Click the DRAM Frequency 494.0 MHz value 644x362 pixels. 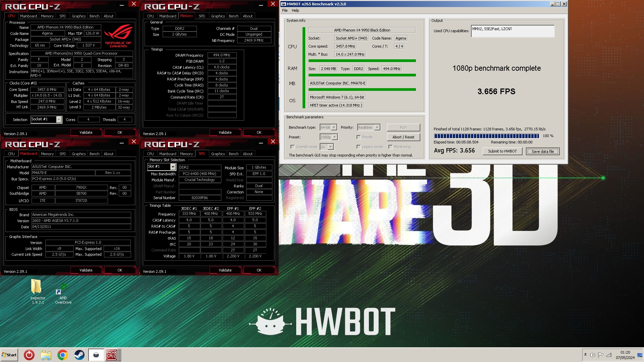222,55
